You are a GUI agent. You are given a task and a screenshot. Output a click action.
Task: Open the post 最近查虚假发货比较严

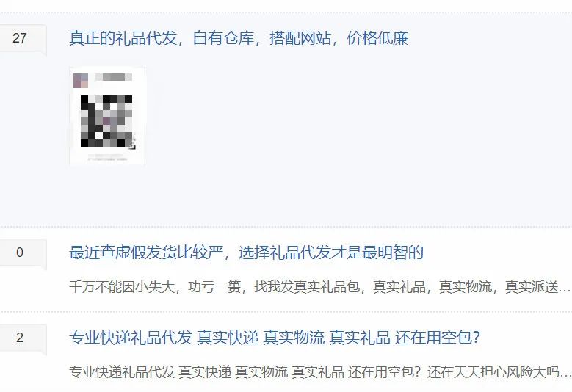(246, 253)
